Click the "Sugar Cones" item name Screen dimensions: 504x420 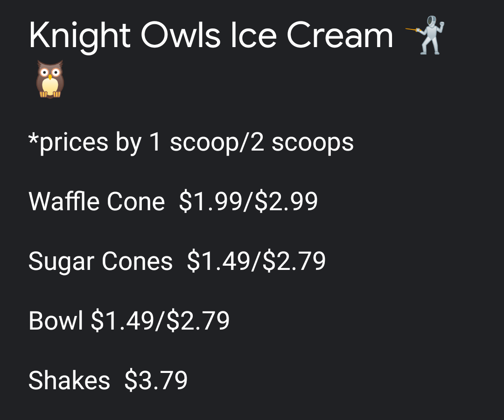[100, 261]
